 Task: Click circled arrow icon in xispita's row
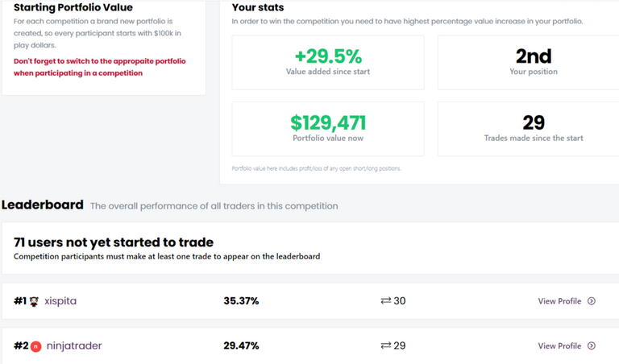592,301
